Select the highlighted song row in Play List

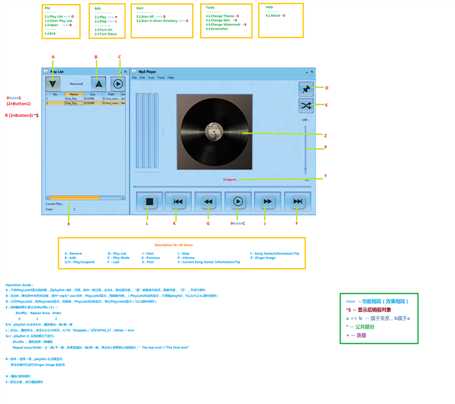[85, 103]
